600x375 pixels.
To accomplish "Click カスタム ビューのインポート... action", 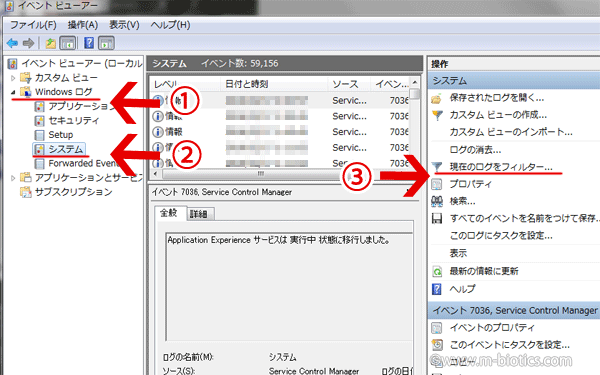I will pyautogui.click(x=511, y=132).
